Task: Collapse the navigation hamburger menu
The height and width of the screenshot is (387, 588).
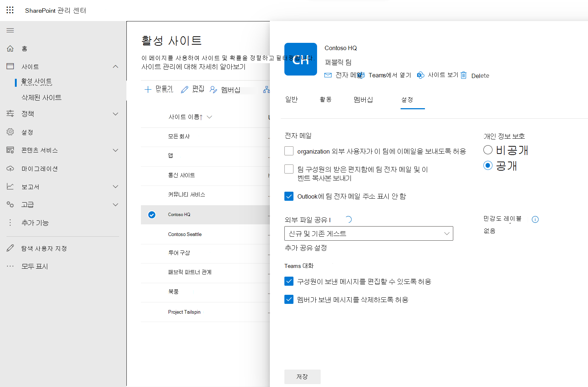Action: (x=10, y=30)
